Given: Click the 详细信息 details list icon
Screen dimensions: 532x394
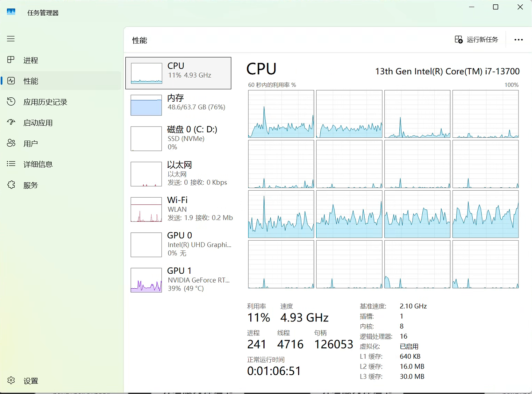Looking at the screenshot, I should tap(11, 164).
